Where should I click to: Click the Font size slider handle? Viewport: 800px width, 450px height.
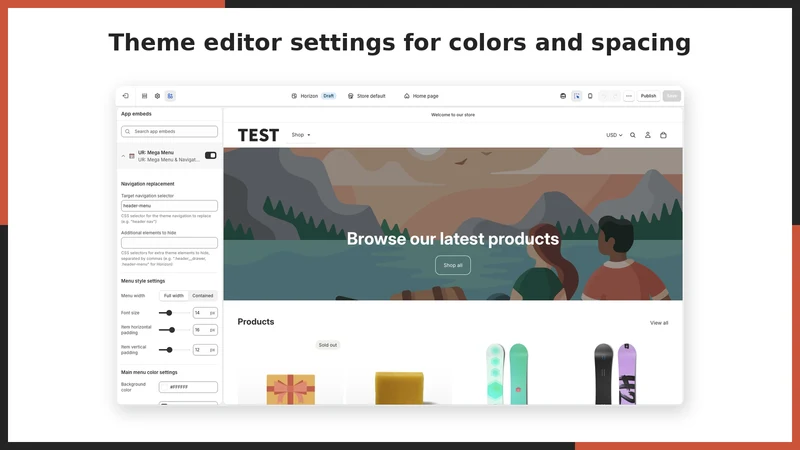(169, 313)
